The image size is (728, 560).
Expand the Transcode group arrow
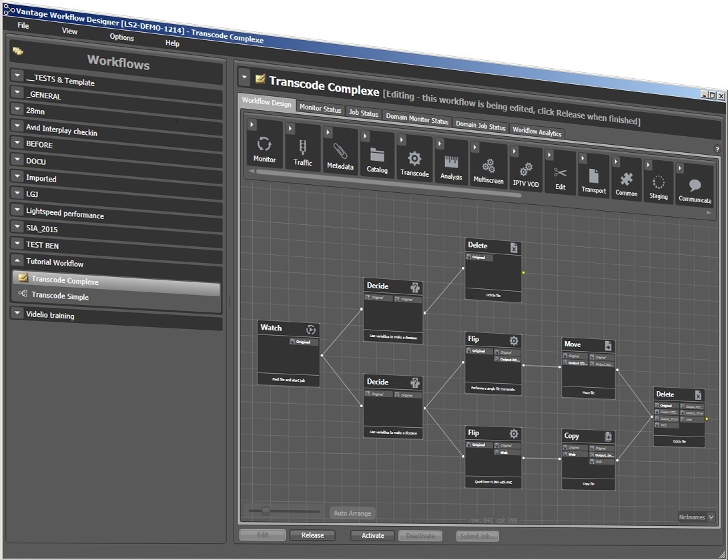click(402, 139)
